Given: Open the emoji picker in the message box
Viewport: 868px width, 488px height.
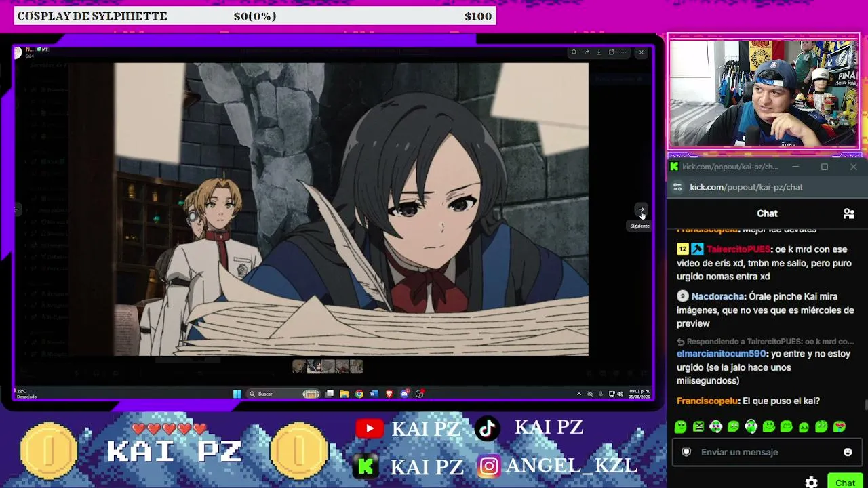Looking at the screenshot, I should click(x=848, y=452).
